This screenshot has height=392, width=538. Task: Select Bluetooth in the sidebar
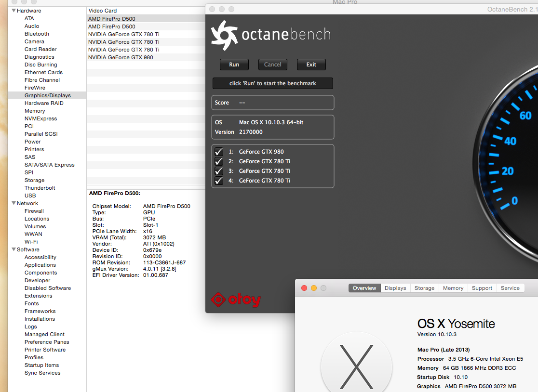pos(37,34)
